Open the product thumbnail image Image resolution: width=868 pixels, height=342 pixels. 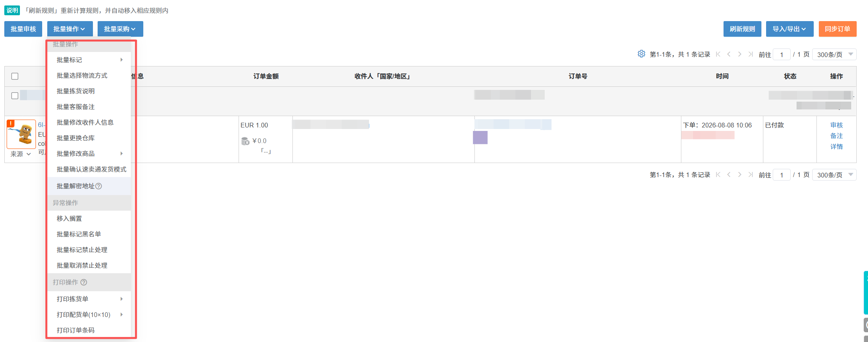pyautogui.click(x=21, y=134)
